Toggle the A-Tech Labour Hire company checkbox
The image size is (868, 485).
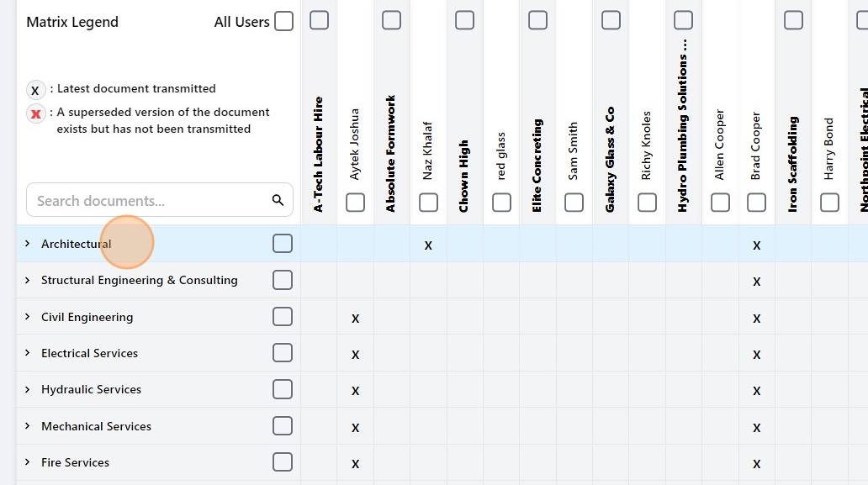[319, 20]
